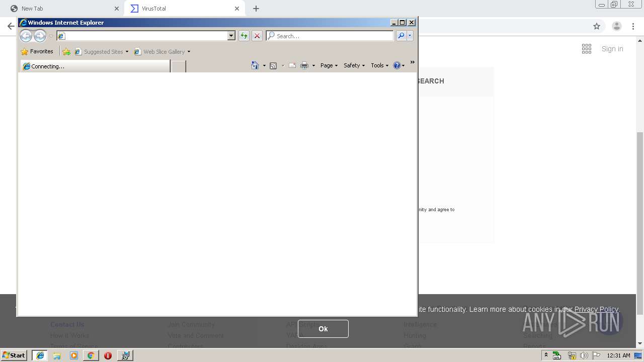
Task: Click Sign in on VirusTotal
Action: tap(612, 49)
